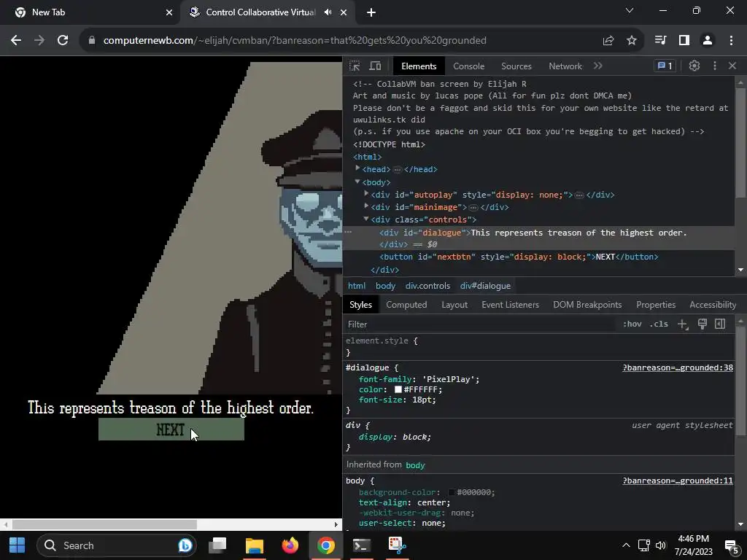
Task: Toggle rendering emulations paintbrush icon
Action: coord(703,324)
